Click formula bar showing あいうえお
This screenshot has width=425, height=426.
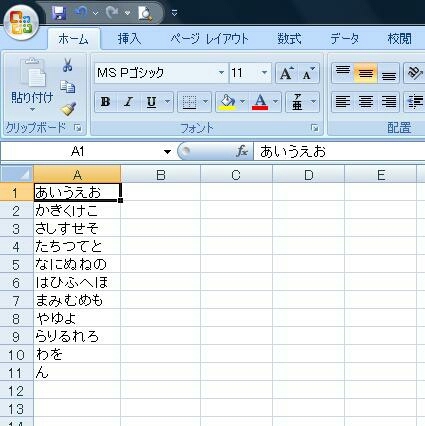point(339,152)
